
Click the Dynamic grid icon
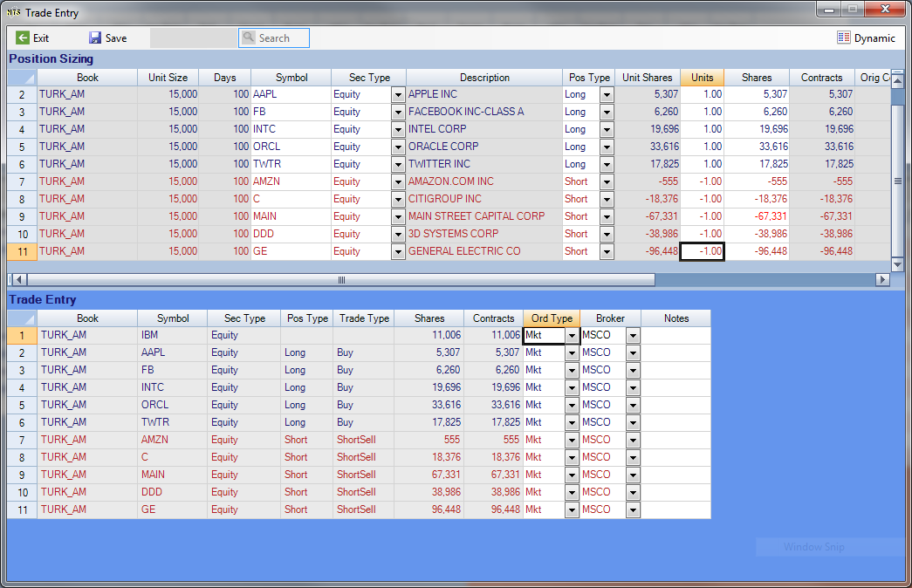tap(843, 38)
